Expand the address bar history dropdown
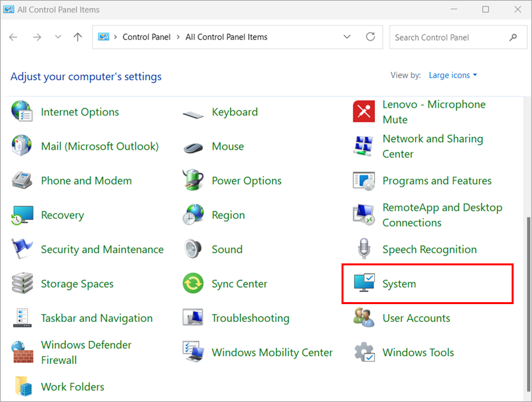The image size is (532, 402). 347,37
